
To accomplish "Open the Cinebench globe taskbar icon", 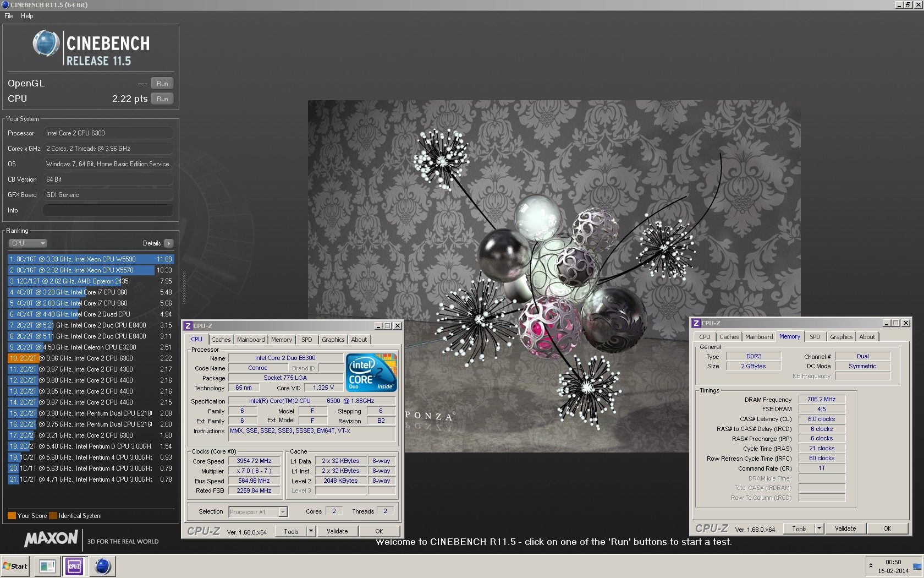I will [x=102, y=566].
